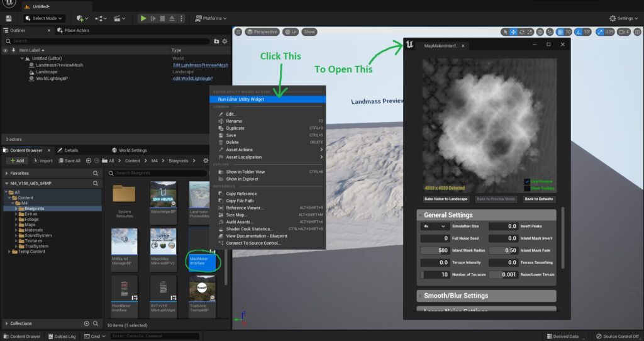Switch to the Details tab
The height and width of the screenshot is (341, 644).
[x=68, y=150]
